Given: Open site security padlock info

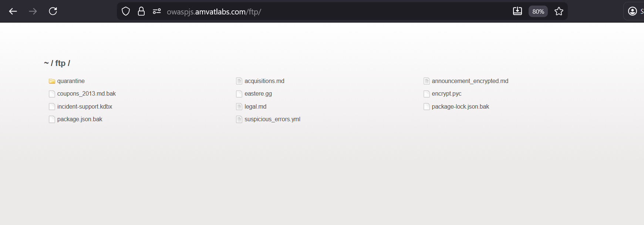Looking at the screenshot, I should click(x=141, y=11).
